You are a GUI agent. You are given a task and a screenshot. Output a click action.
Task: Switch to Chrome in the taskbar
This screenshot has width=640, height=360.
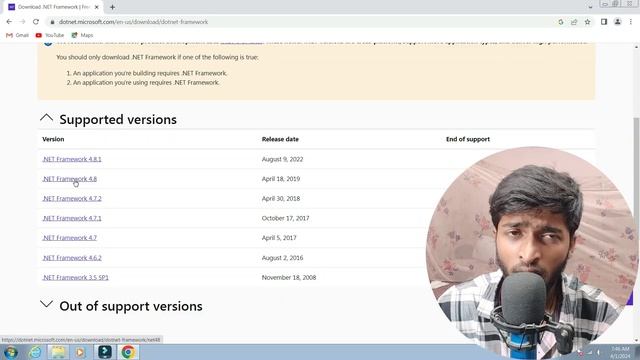[x=128, y=352]
